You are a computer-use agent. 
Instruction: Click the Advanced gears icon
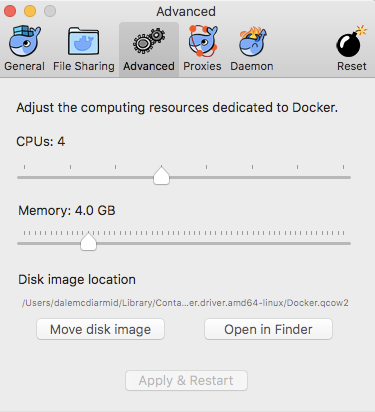click(x=149, y=41)
